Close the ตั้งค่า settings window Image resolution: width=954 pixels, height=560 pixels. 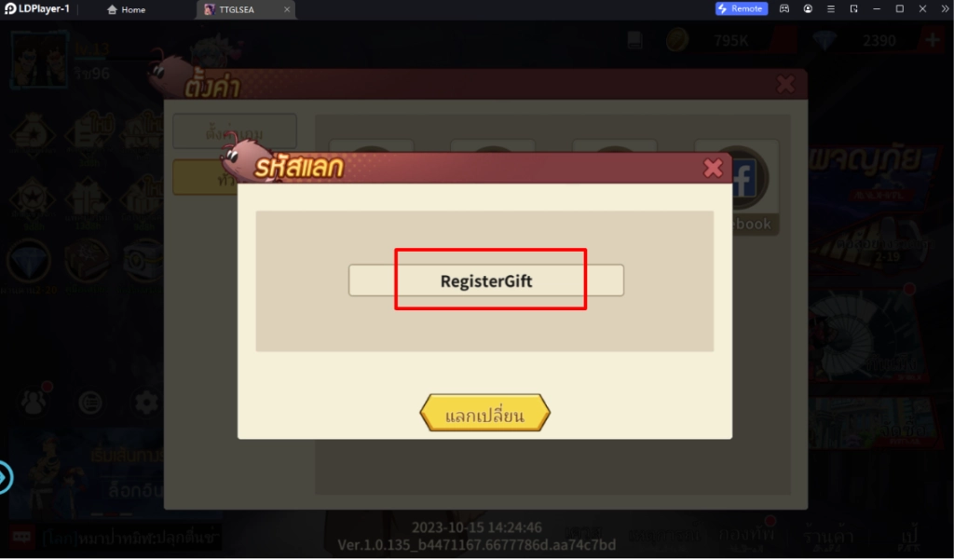785,84
